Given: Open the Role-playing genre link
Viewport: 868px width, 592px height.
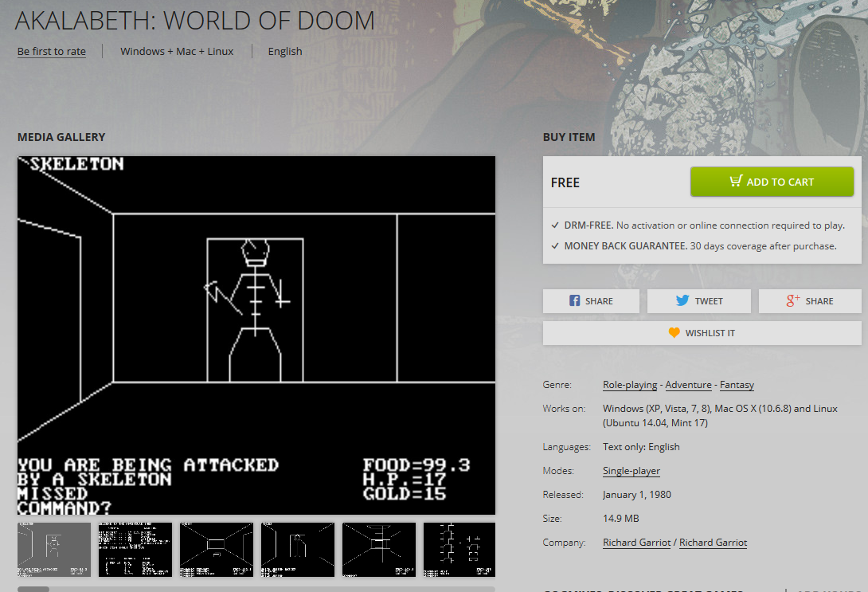Looking at the screenshot, I should tap(630, 385).
